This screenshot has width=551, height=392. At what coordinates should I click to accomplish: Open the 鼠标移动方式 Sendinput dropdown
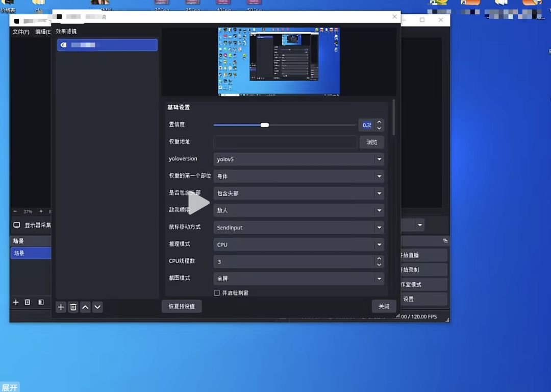click(x=298, y=228)
